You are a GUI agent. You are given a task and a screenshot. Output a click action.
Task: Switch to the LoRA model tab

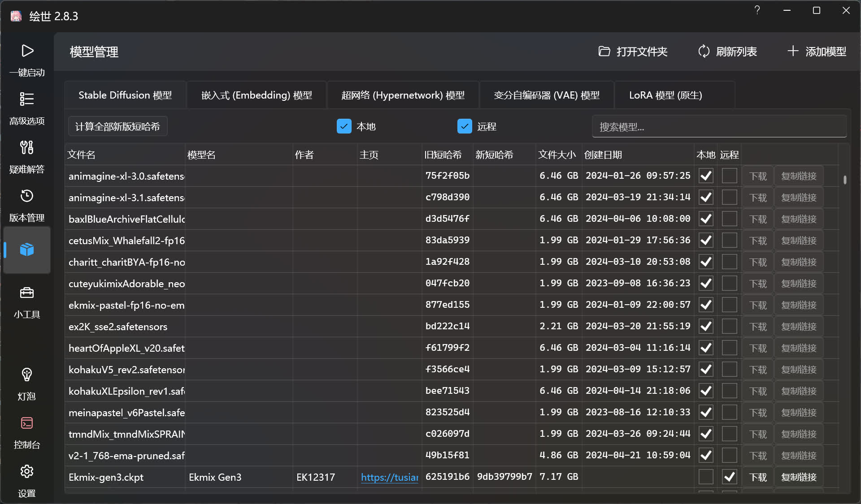[x=665, y=95]
